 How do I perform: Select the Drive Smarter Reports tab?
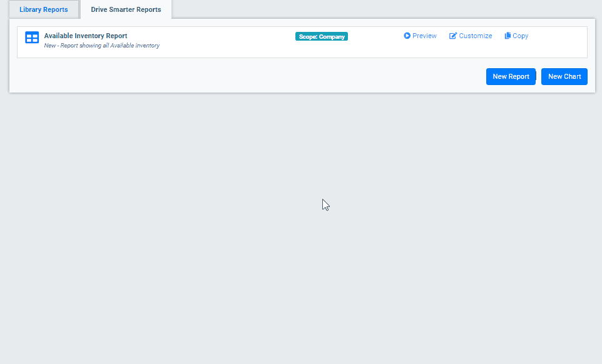(x=126, y=9)
